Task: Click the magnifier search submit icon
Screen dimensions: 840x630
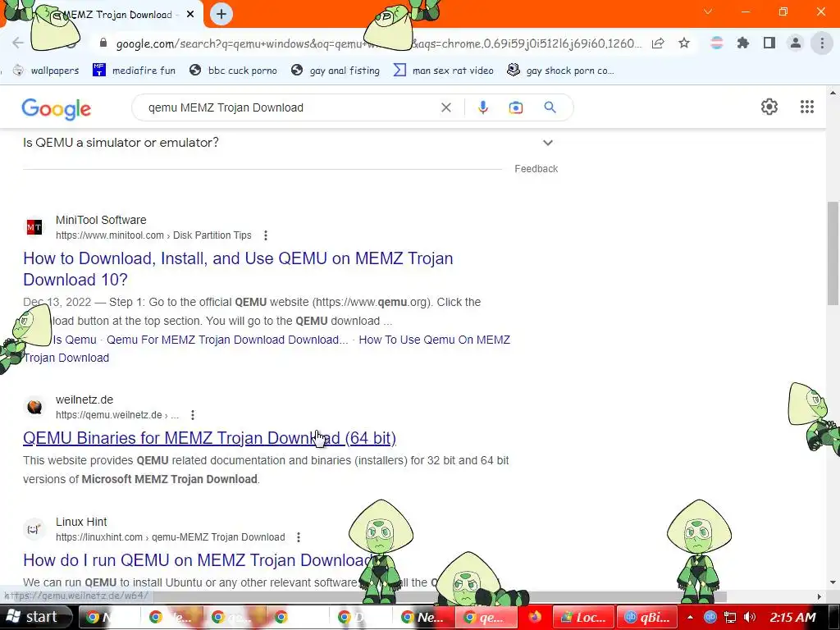Action: pyautogui.click(x=550, y=107)
